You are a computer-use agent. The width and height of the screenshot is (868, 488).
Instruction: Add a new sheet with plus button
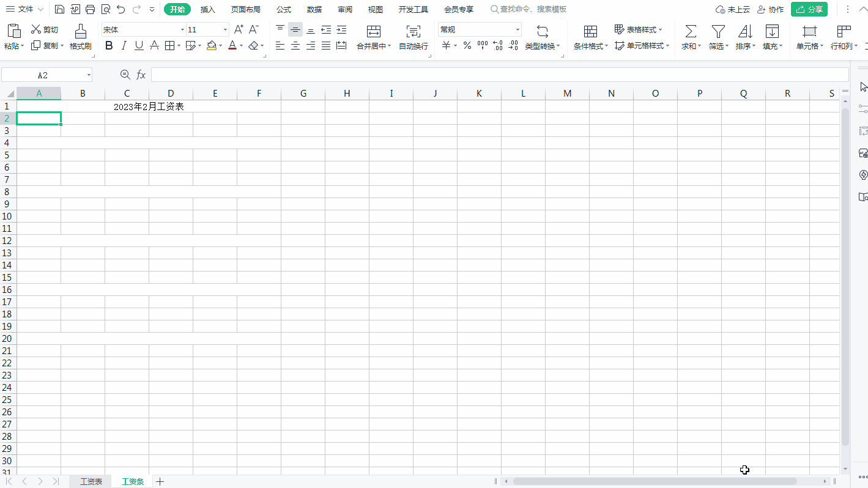[x=160, y=481]
